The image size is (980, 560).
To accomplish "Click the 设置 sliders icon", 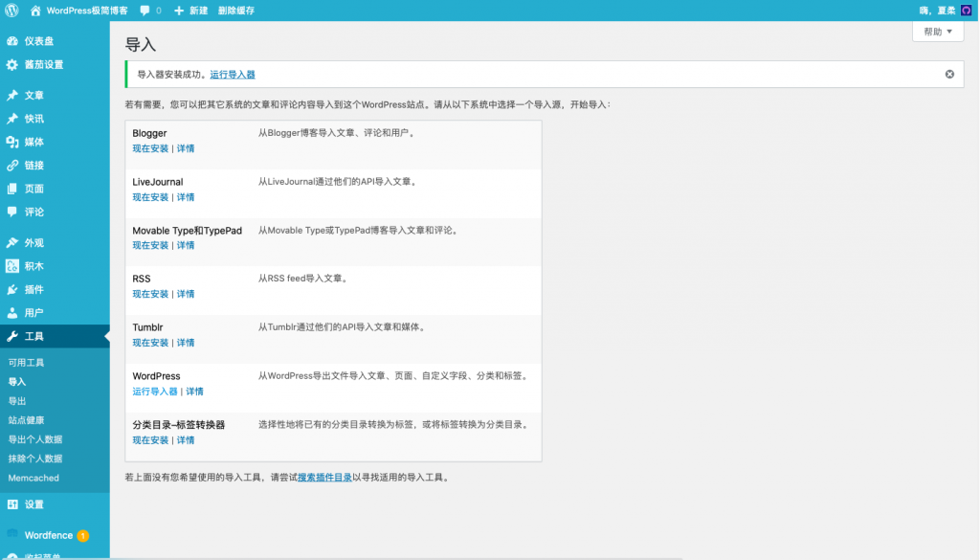I will tap(12, 504).
